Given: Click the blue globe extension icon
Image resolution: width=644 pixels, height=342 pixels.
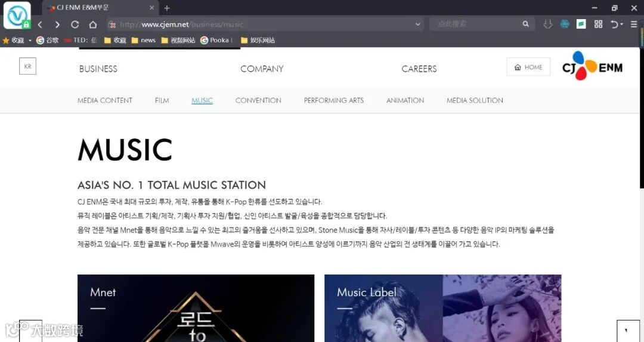Looking at the screenshot, I should tap(565, 24).
